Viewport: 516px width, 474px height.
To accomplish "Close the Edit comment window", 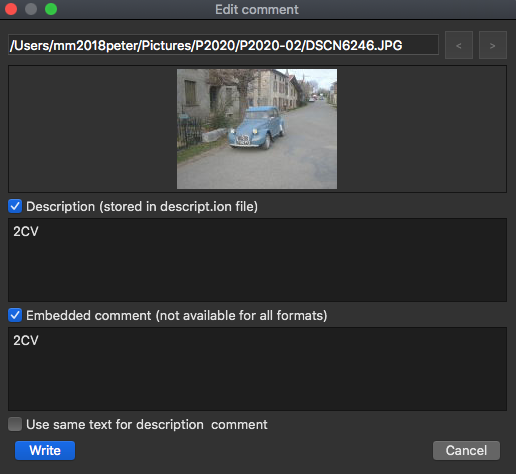I will click(11, 9).
